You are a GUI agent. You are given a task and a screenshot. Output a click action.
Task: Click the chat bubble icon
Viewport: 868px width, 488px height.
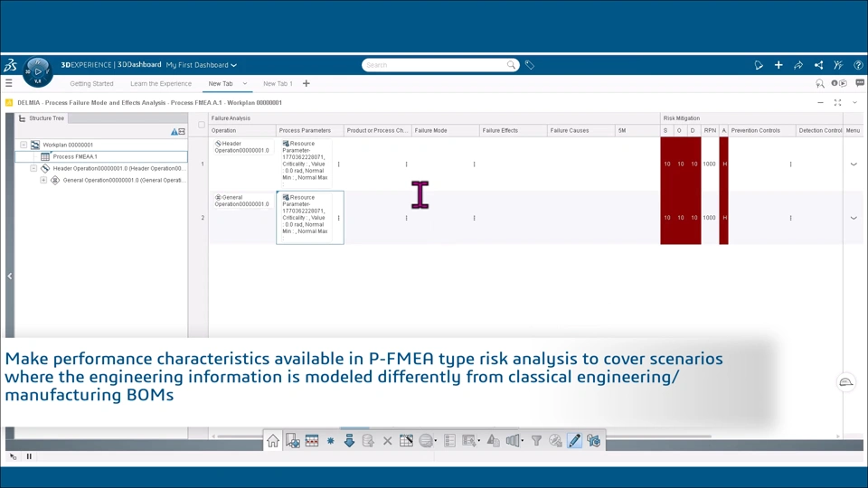(859, 83)
